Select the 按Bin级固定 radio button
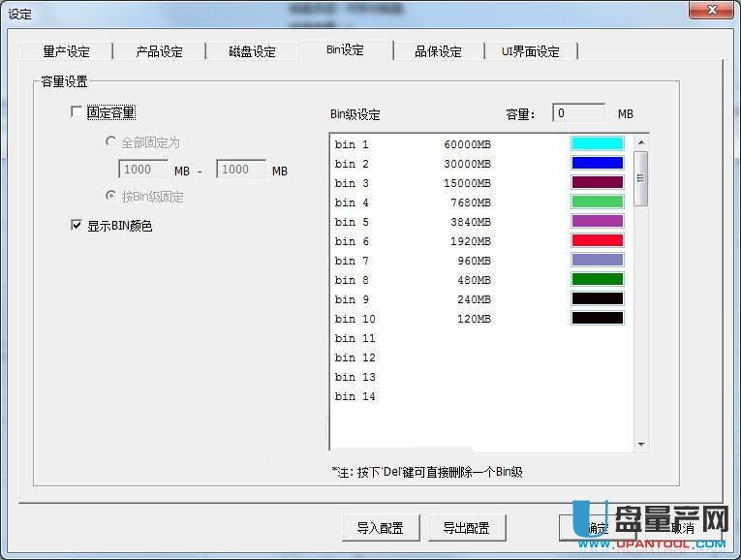The image size is (741, 560). tap(110, 197)
